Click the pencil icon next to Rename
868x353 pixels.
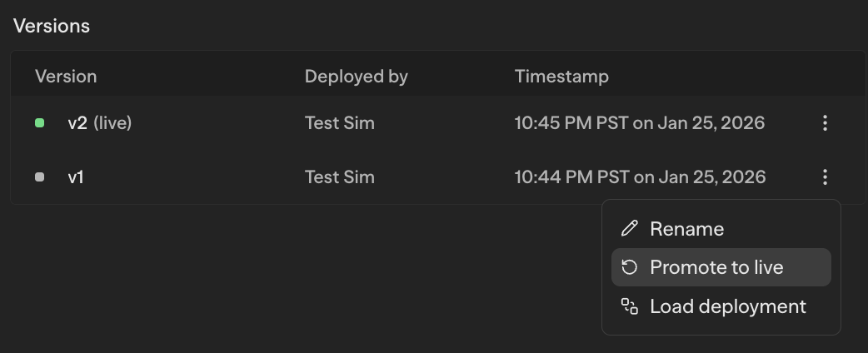point(630,229)
